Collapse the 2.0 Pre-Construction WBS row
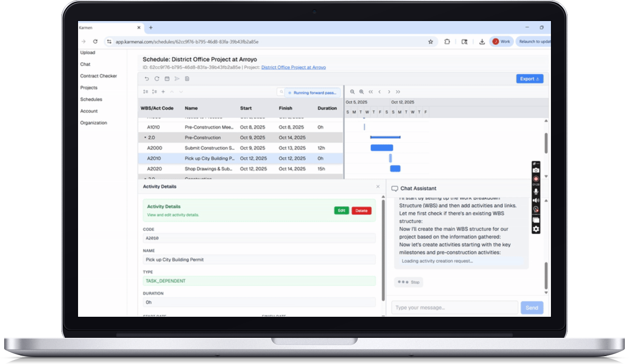This screenshot has height=364, width=629. 145,138
